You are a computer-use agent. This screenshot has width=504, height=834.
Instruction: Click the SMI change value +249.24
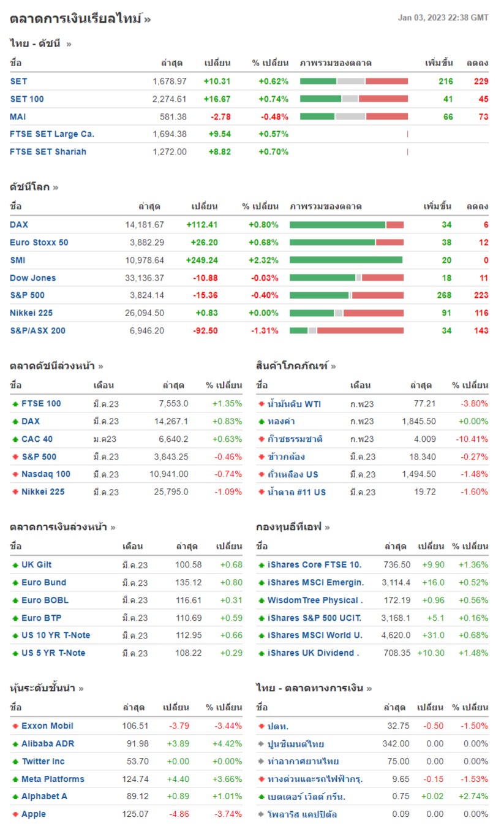point(202,260)
